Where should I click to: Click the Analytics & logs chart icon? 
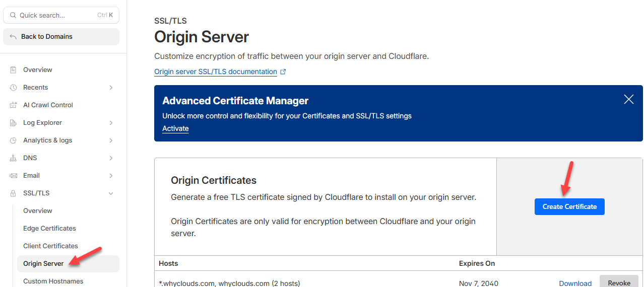pyautogui.click(x=13, y=140)
